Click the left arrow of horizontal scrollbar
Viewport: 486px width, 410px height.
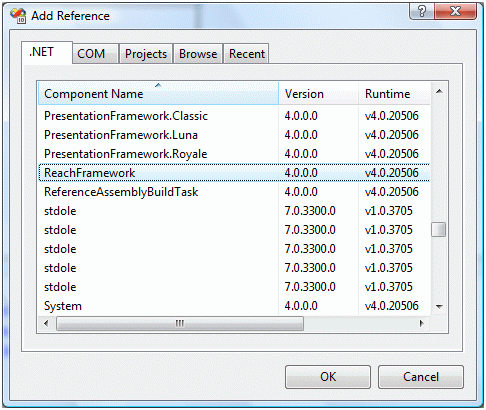pyautogui.click(x=46, y=323)
